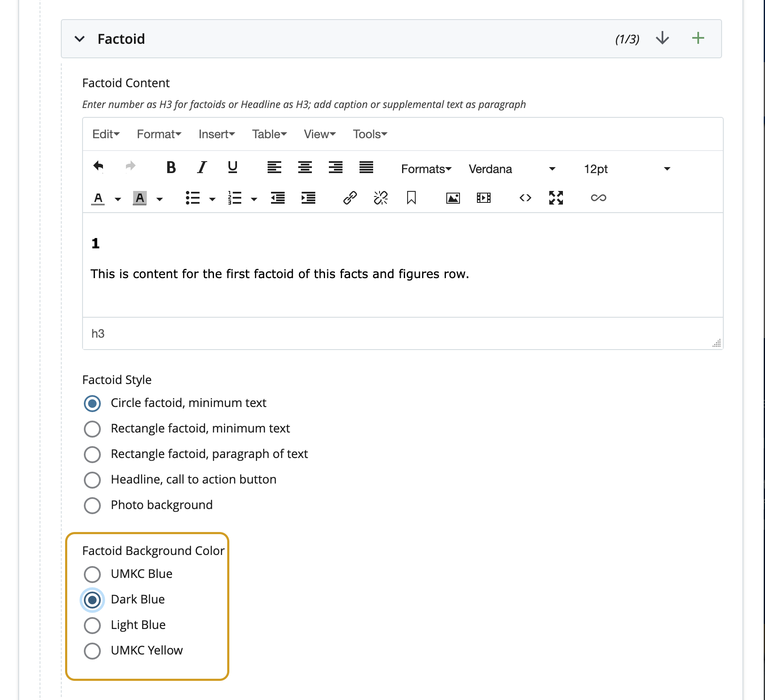Pick Dark Blue background color

tap(92, 600)
